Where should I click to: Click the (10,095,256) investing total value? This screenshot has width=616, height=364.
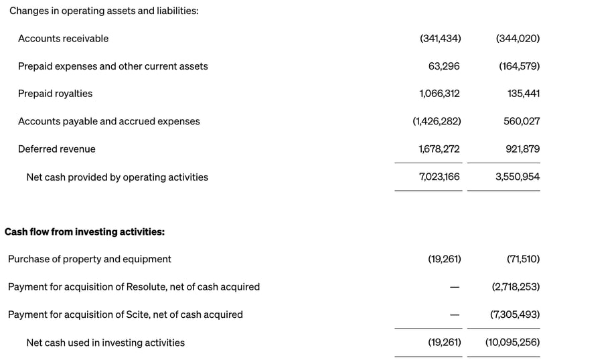[x=512, y=343]
